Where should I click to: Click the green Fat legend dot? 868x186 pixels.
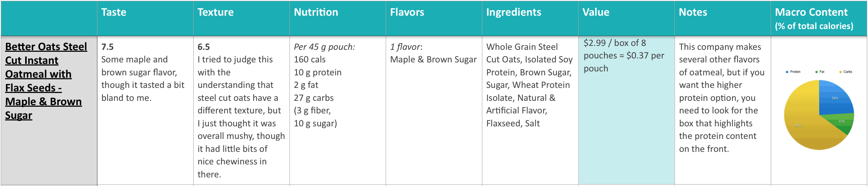tap(817, 72)
